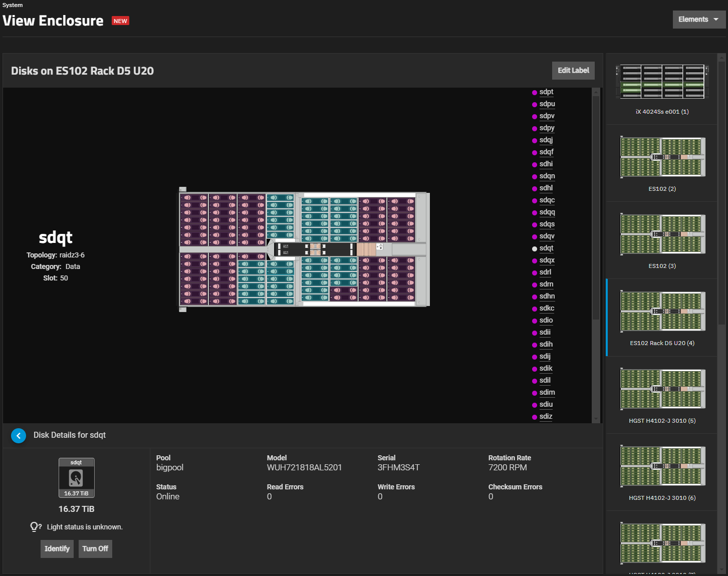This screenshot has height=576, width=728.
Task: Click the NEW badge next to View Enclosure
Action: 120,21
